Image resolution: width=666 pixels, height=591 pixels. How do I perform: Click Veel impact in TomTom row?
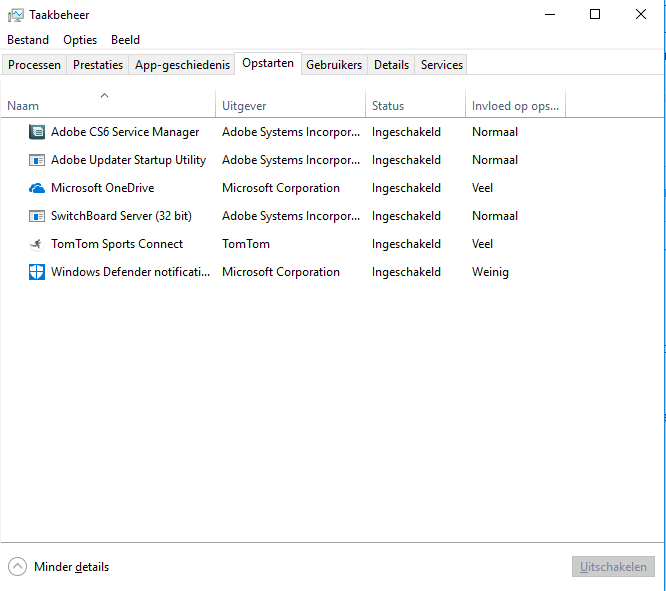482,244
